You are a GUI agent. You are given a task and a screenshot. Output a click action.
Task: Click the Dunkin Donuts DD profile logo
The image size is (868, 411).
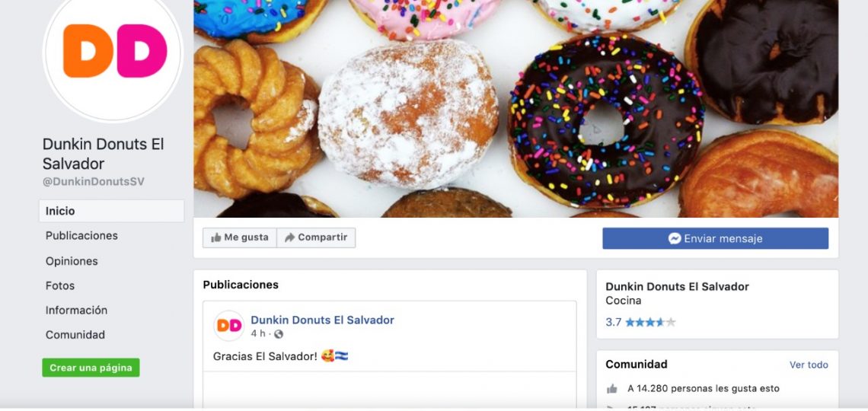(x=113, y=52)
